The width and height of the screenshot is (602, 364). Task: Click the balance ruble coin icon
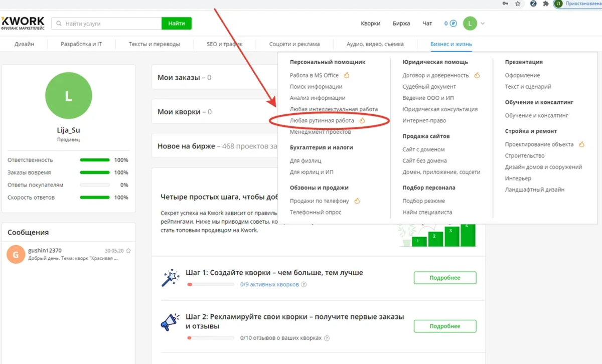[453, 24]
